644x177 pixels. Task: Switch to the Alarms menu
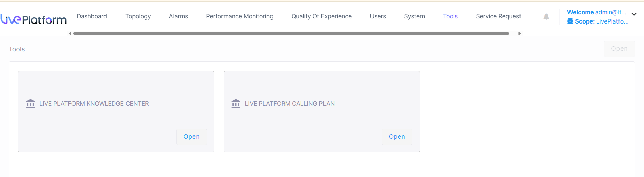coord(179,16)
